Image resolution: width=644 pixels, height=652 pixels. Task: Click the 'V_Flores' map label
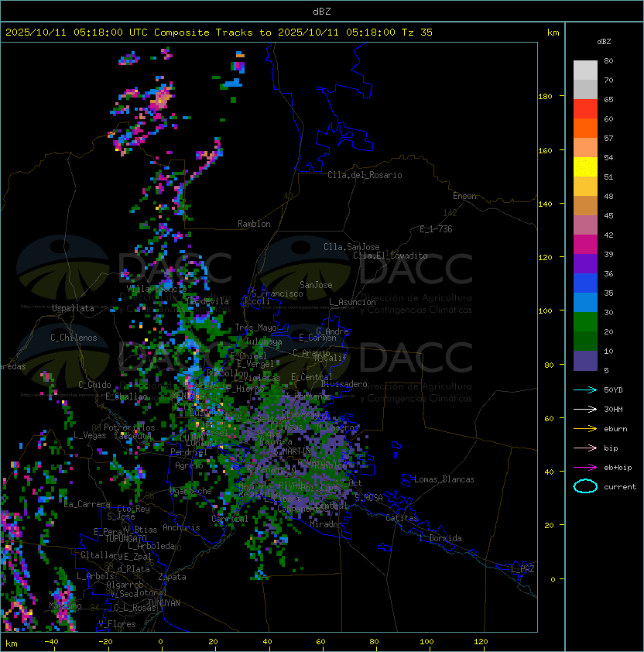pyautogui.click(x=117, y=624)
